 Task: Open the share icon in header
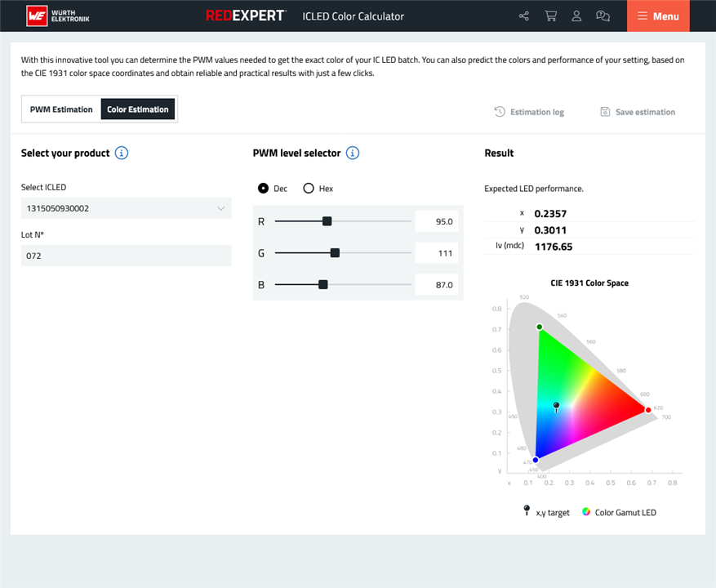pyautogui.click(x=524, y=16)
